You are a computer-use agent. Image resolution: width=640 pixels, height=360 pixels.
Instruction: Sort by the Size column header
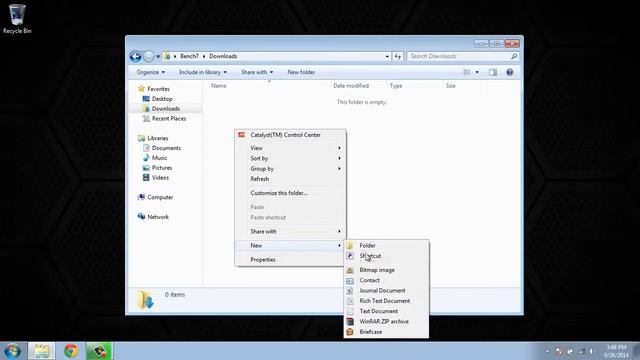(451, 86)
